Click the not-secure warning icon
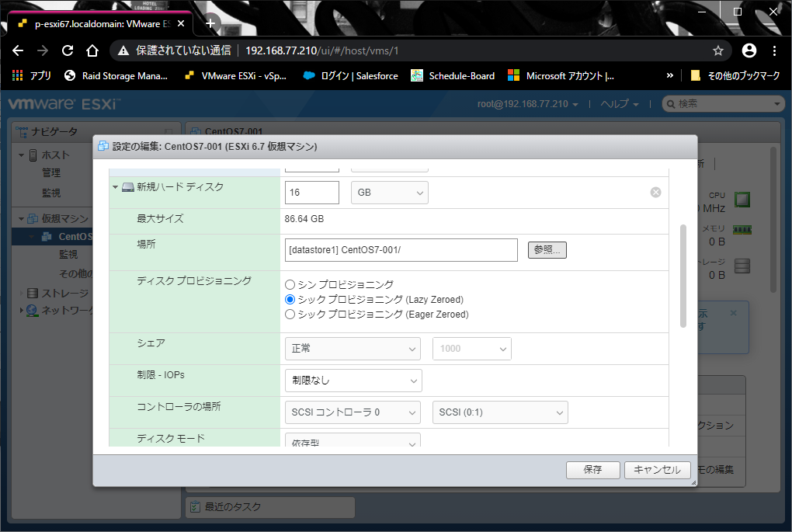 coord(123,50)
